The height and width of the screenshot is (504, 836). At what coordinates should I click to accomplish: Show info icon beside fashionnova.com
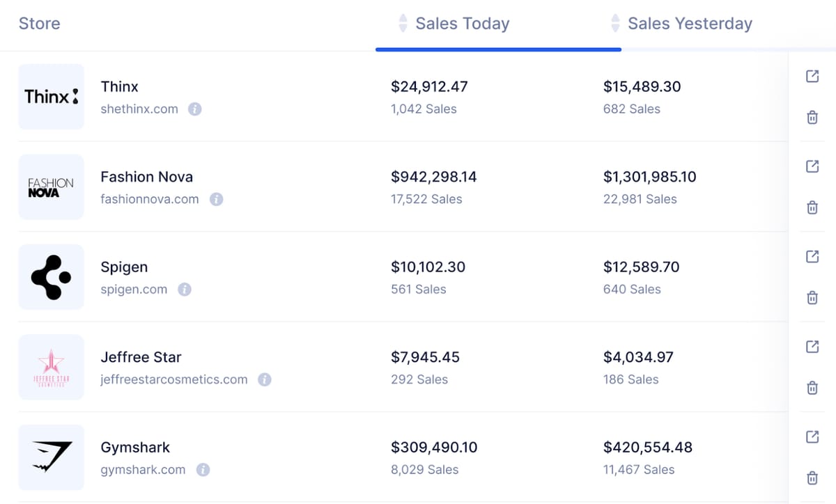(216, 199)
